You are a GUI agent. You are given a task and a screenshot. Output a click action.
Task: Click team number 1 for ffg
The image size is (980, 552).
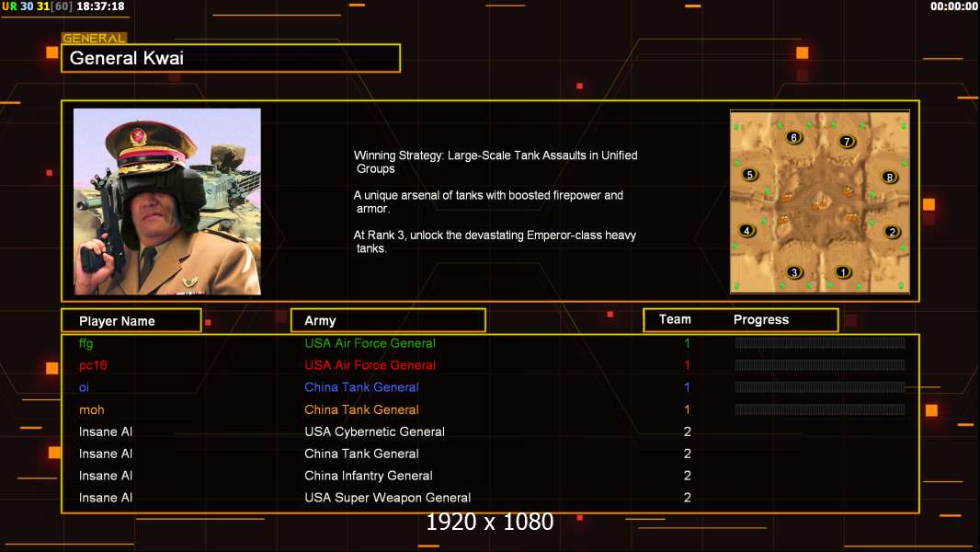point(687,343)
